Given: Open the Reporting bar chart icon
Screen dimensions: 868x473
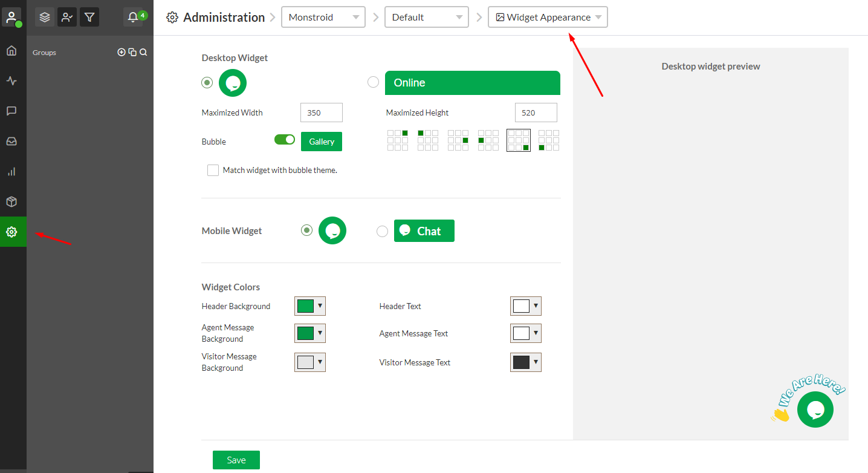Looking at the screenshot, I should pyautogui.click(x=11, y=172).
